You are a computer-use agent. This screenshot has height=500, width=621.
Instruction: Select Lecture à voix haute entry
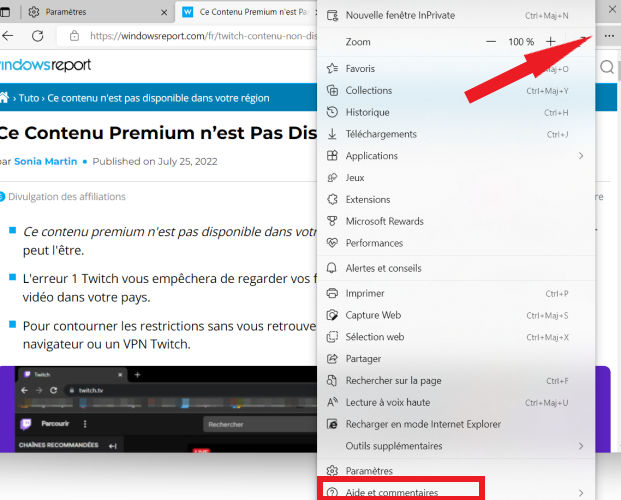(x=455, y=402)
